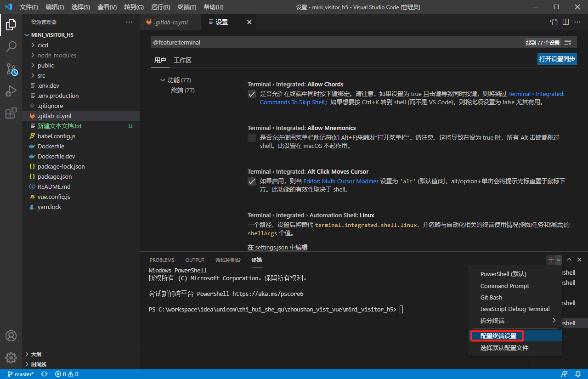Toggle the Allow Mnemonics checkbox

[x=252, y=138]
